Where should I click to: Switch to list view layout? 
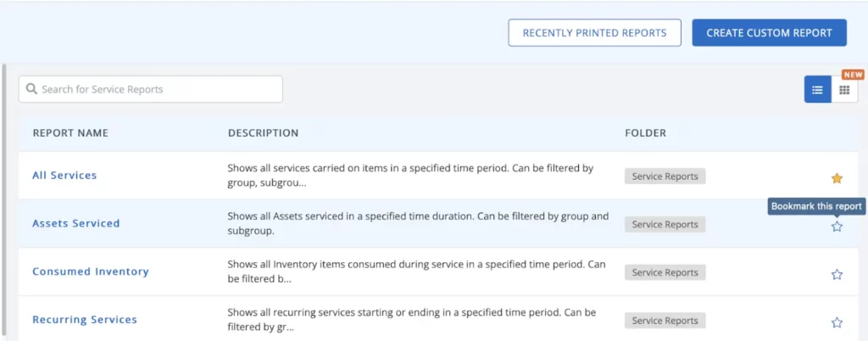click(817, 90)
